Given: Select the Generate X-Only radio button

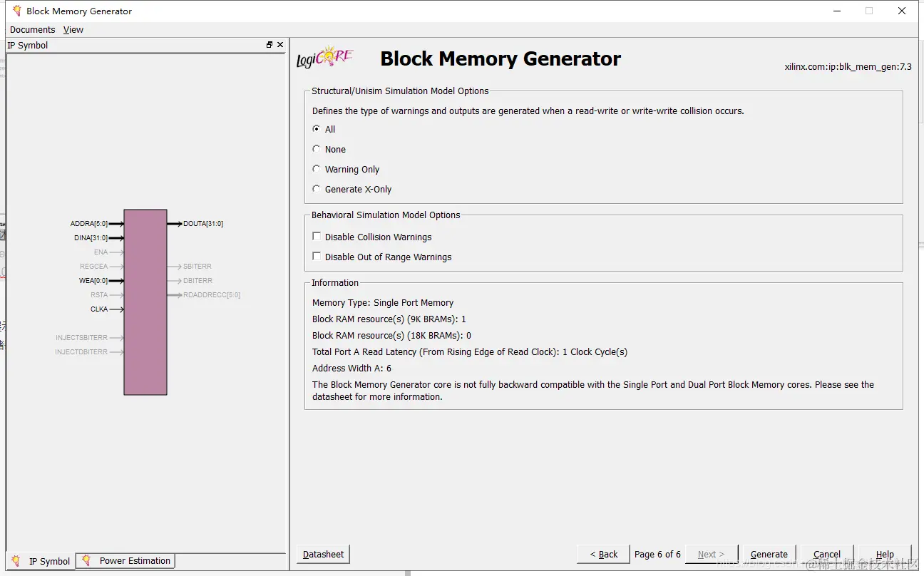Looking at the screenshot, I should [x=317, y=189].
